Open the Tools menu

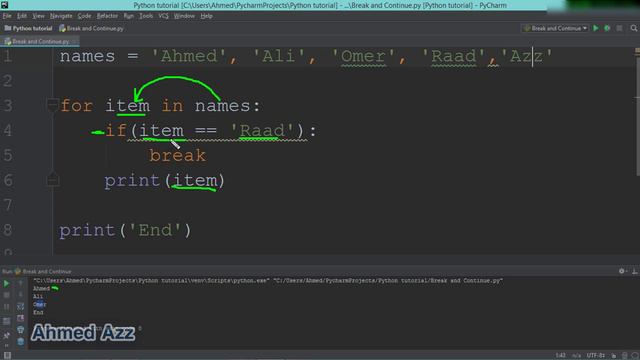pyautogui.click(x=146, y=16)
